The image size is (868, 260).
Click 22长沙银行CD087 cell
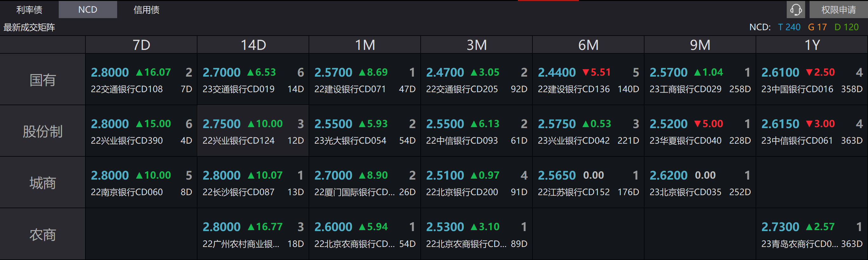(253, 182)
